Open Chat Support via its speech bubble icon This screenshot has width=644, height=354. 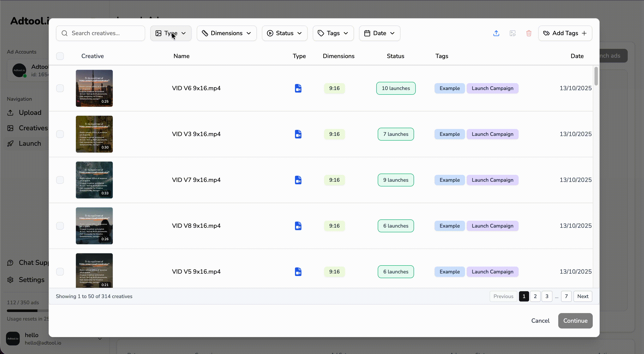[10, 262]
